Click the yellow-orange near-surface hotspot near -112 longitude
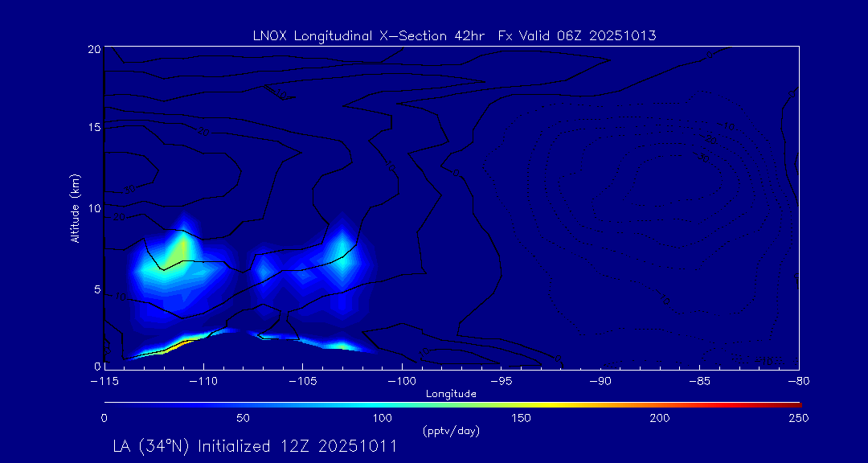 point(173,346)
